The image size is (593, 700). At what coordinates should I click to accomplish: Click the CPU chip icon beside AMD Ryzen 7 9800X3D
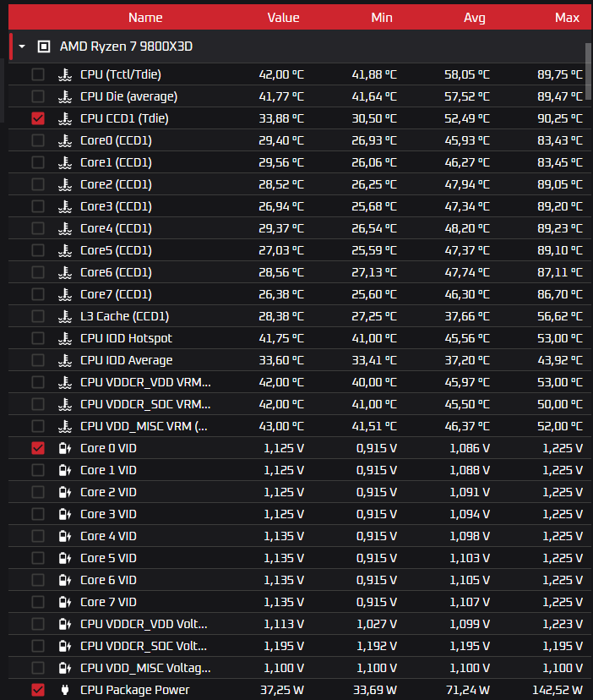pos(44,46)
